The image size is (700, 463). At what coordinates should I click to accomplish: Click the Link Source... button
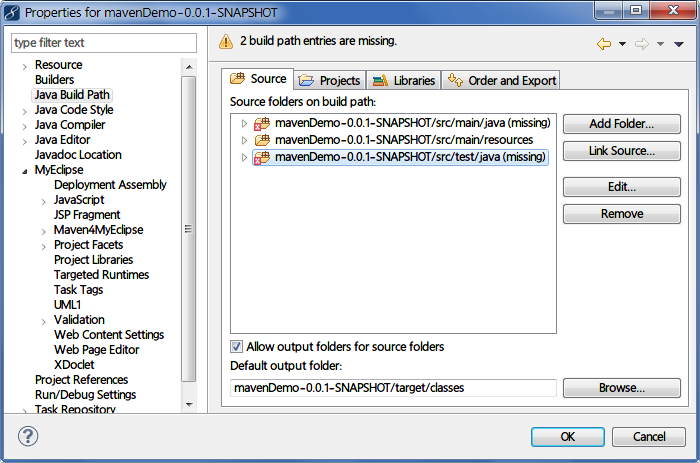[x=621, y=151]
